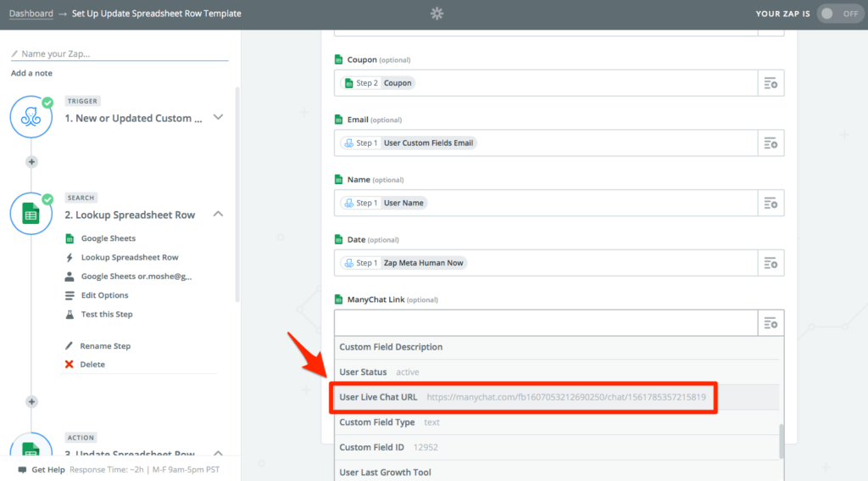Screen dimensions: 868x481
Task: Click the person account icon
Action: (70, 276)
